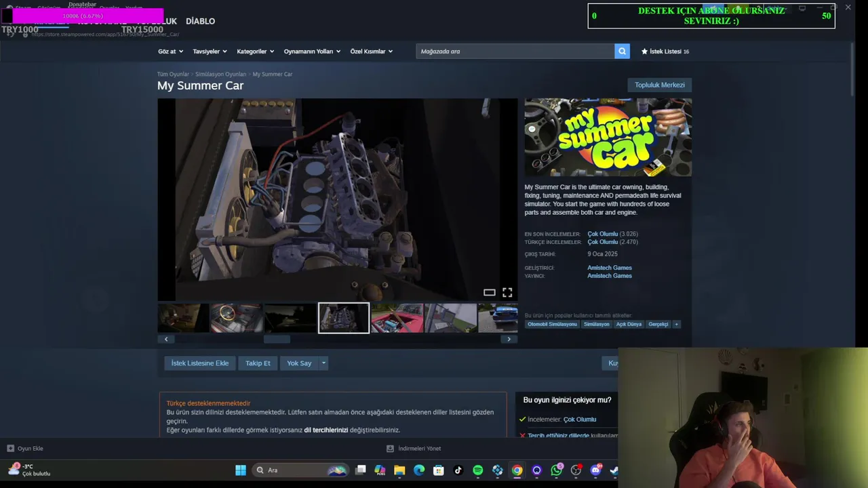
Task: Open the screenshot in fullscreen view
Action: (x=507, y=293)
